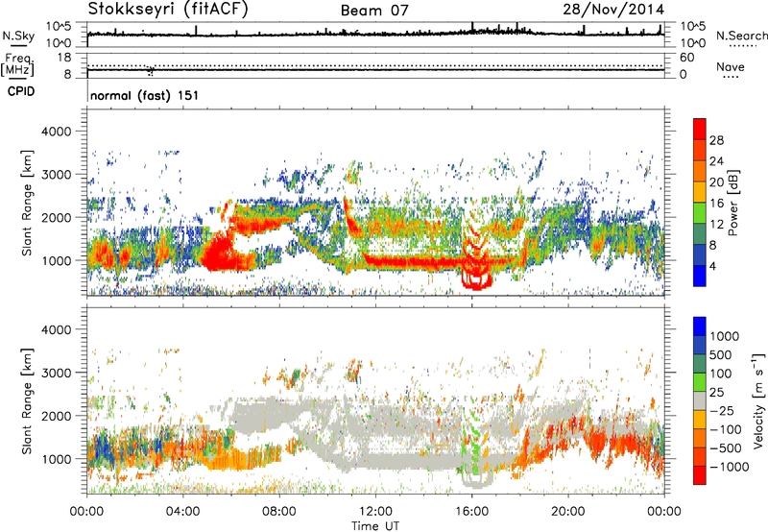The height and width of the screenshot is (532, 768).
Task: Click the -500 velocity colorbar label
Action: point(726,448)
